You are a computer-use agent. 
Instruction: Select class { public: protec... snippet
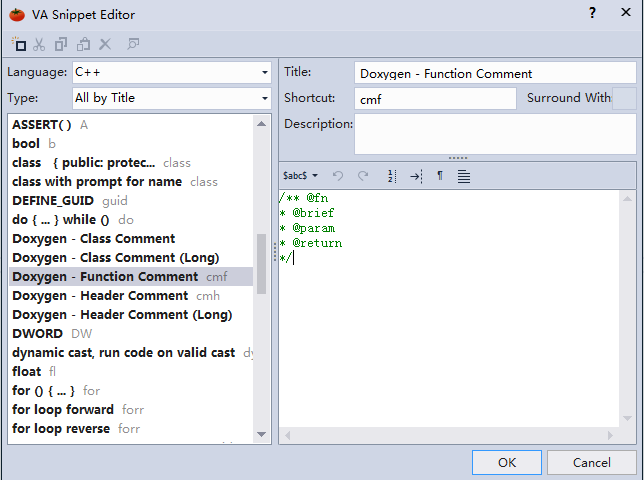point(131,163)
